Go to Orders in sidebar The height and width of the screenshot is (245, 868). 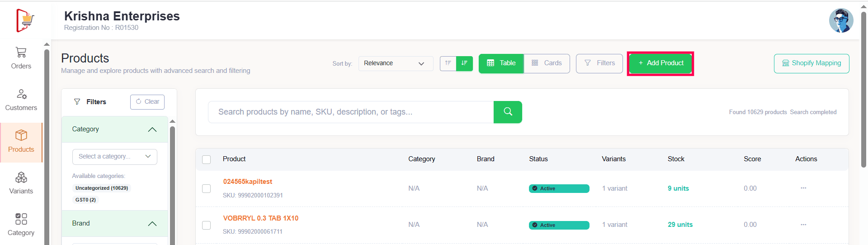point(21,58)
